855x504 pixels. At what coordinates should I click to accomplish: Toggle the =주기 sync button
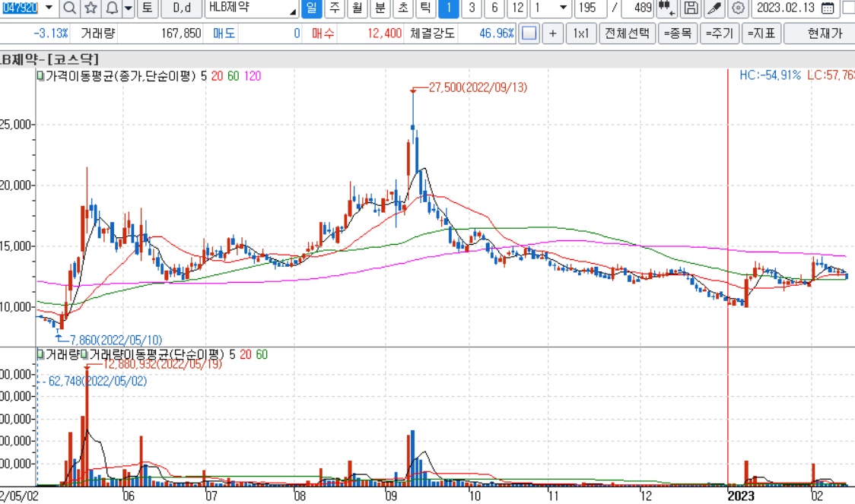click(720, 33)
